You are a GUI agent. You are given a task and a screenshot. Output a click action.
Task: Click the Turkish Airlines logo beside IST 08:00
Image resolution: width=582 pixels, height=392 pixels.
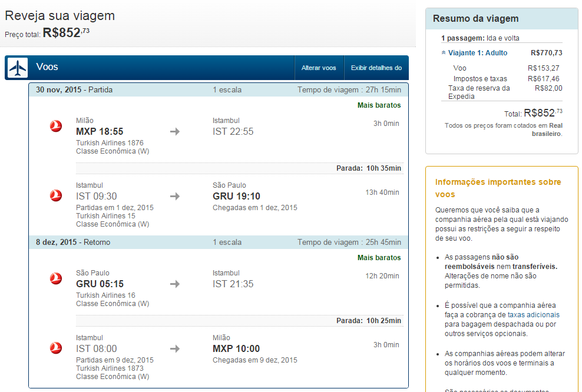tap(56, 348)
